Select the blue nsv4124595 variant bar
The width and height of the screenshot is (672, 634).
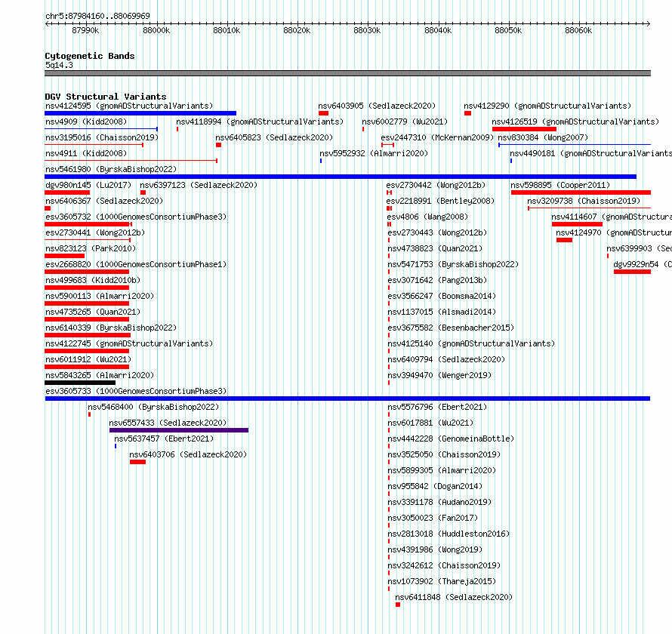pos(140,113)
